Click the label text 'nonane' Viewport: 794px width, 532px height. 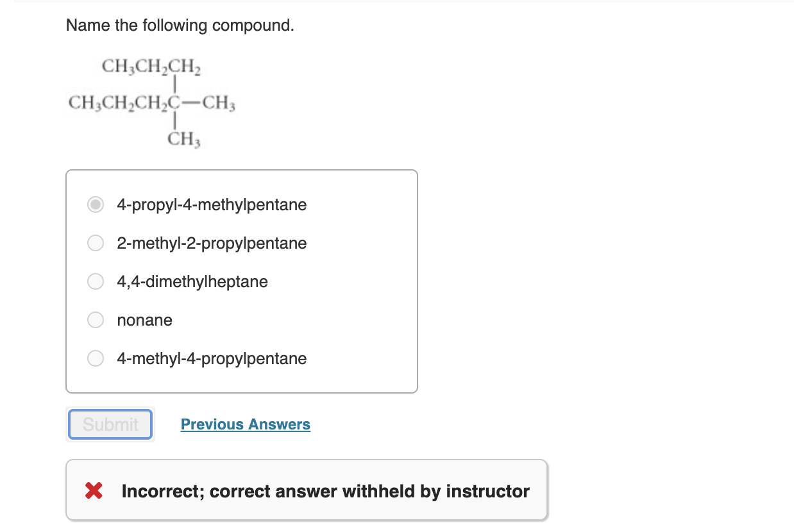click(x=144, y=320)
